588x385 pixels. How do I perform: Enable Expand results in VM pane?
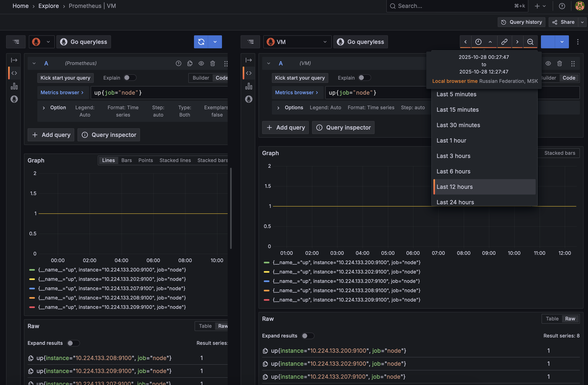point(308,336)
